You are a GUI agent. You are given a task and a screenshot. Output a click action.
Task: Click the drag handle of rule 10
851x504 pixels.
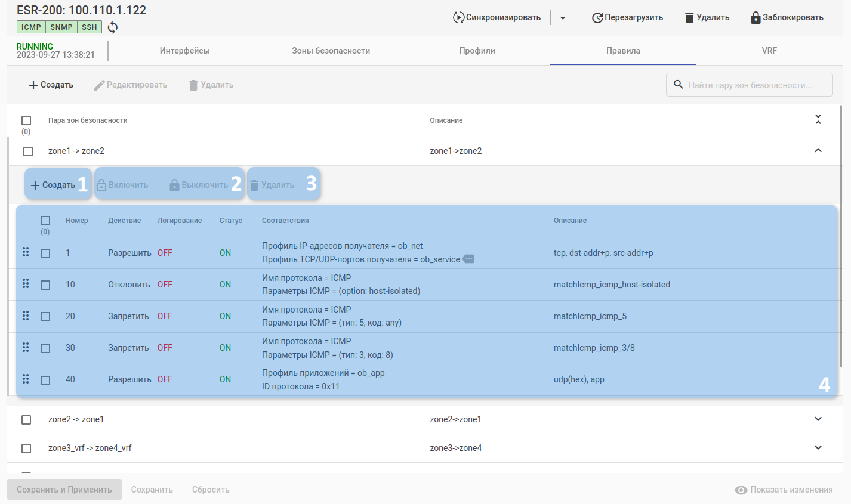(x=26, y=284)
